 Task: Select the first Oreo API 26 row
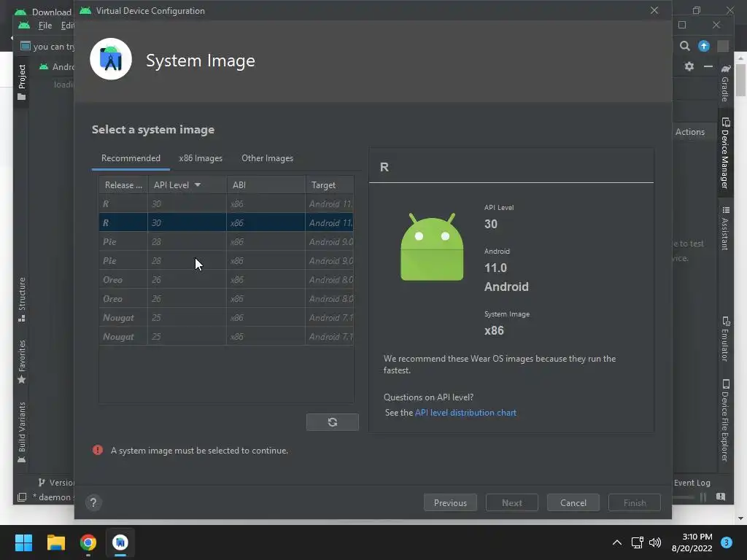[x=226, y=279]
